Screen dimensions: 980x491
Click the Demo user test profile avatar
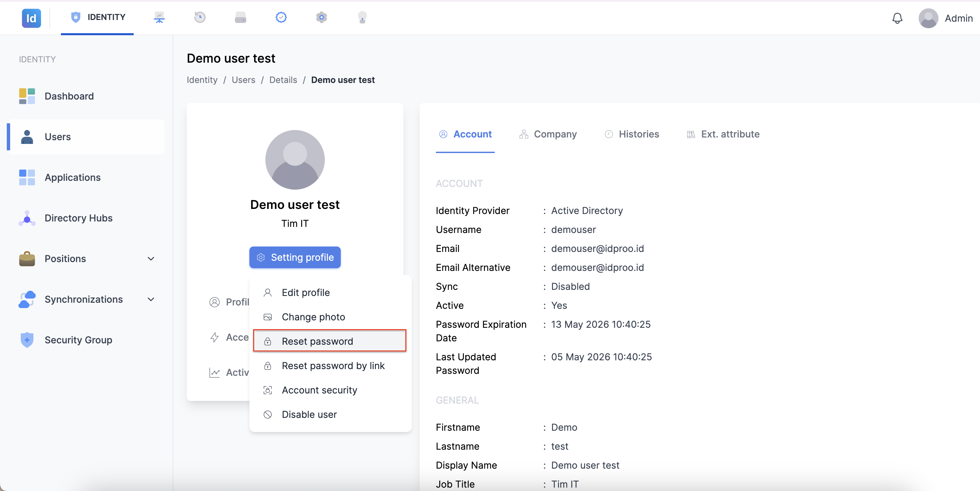pyautogui.click(x=295, y=160)
